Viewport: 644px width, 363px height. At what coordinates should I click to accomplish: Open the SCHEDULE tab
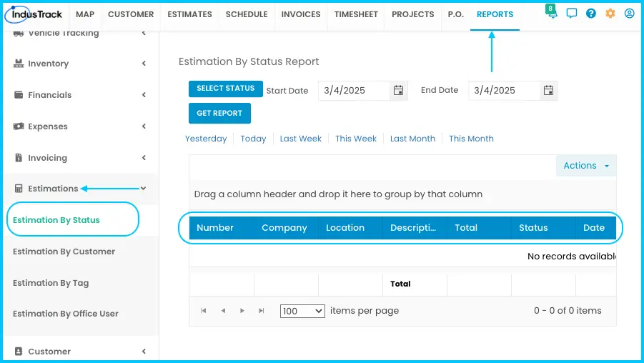point(247,14)
